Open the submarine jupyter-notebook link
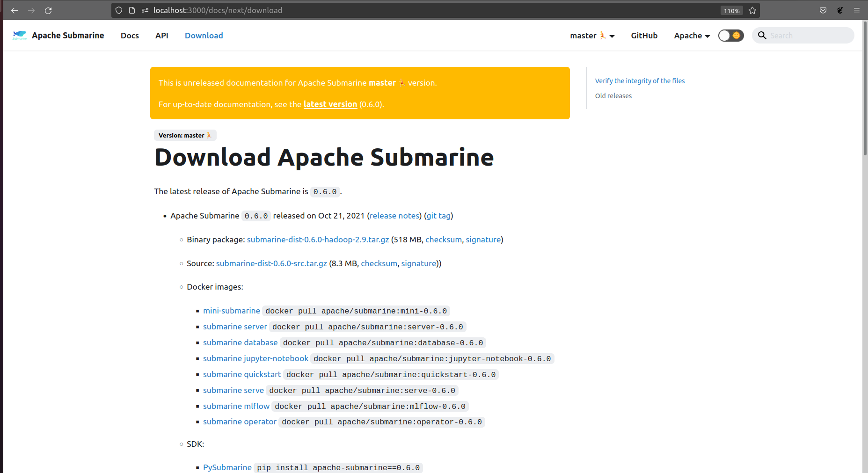Viewport: 868px width, 473px height. (x=256, y=358)
